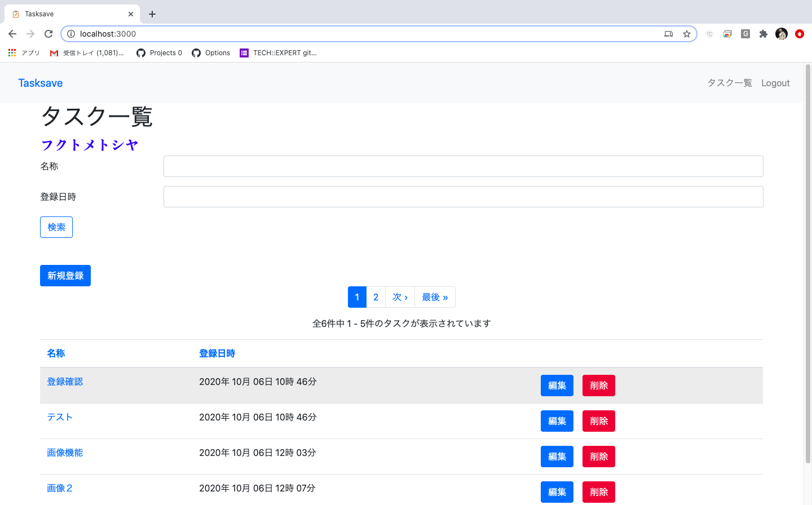The height and width of the screenshot is (505, 812).
Task: Sort by 名称 column header
Action: tap(56, 353)
